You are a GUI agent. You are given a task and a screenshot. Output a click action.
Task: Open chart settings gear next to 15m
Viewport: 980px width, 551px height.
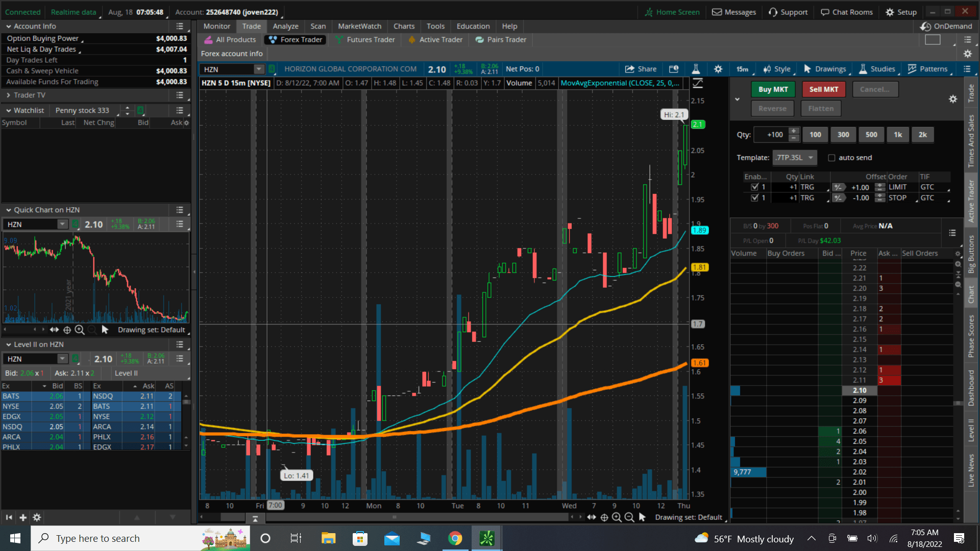click(718, 69)
